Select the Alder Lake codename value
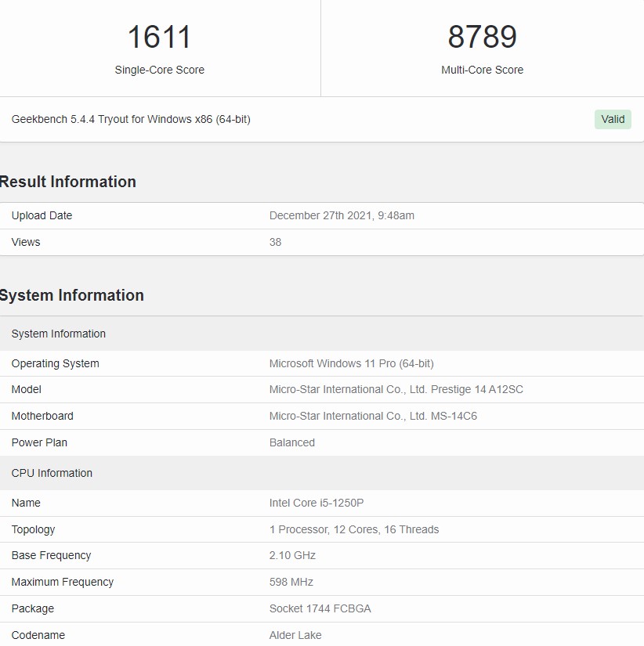 click(295, 635)
